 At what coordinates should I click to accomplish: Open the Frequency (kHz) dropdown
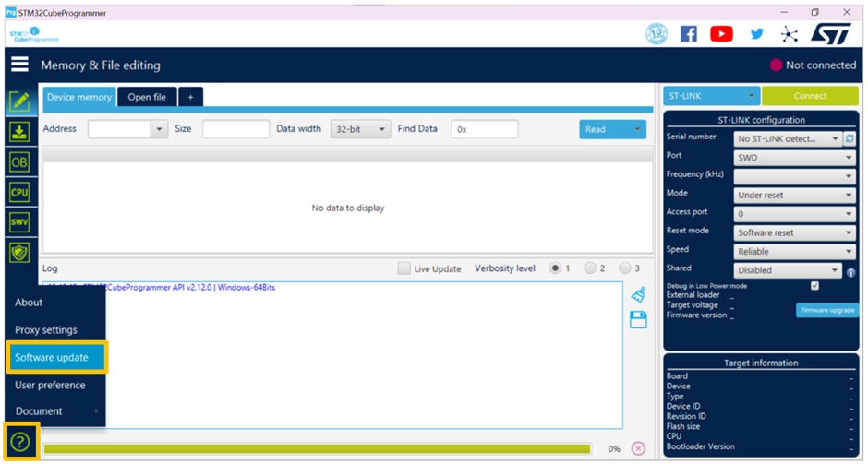[794, 176]
